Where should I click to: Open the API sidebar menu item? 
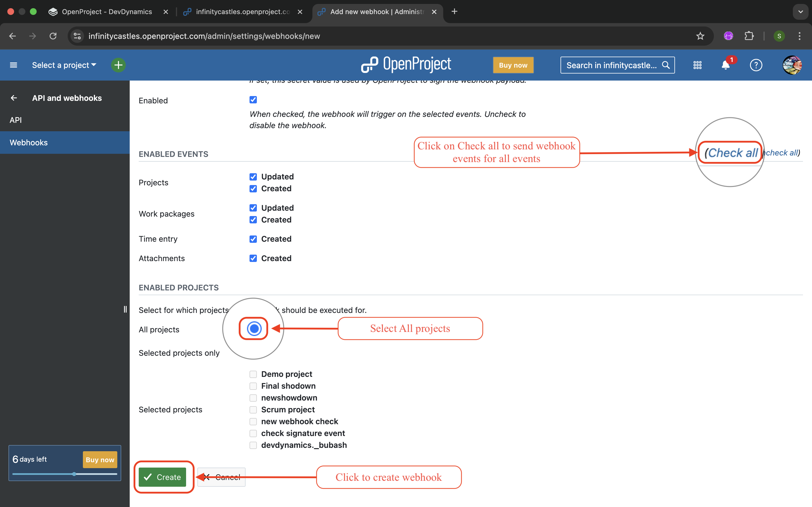pyautogui.click(x=16, y=120)
